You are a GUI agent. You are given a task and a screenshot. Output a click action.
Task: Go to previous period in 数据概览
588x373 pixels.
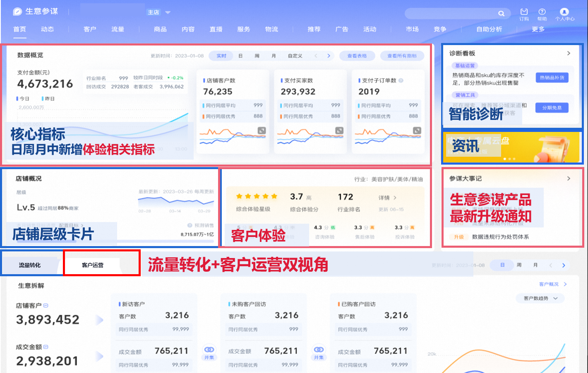pos(316,56)
